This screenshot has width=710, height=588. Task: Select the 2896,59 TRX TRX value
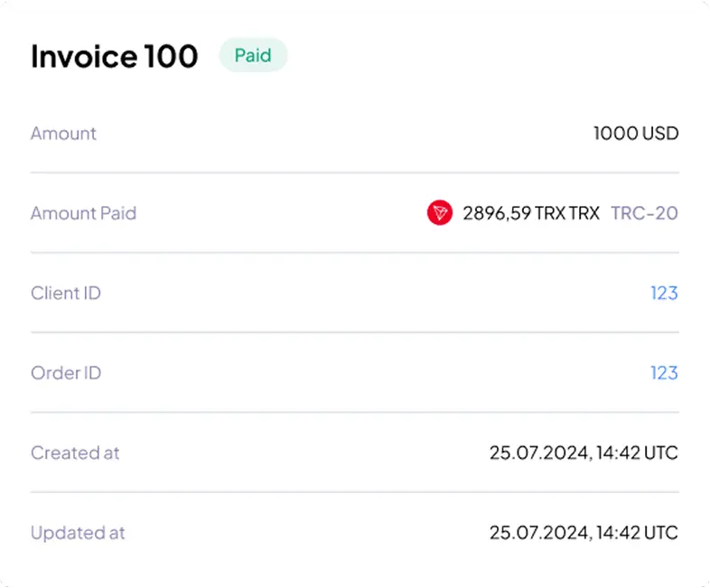pyautogui.click(x=531, y=213)
